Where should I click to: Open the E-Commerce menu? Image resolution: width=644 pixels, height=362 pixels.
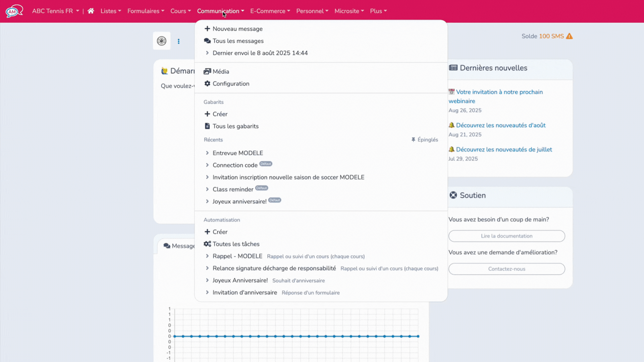270,11
